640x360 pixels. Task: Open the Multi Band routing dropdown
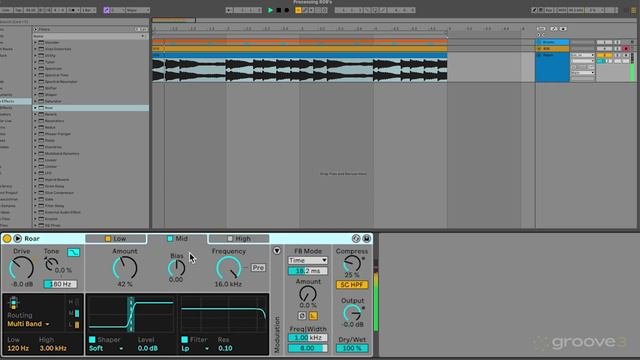[x=28, y=324]
